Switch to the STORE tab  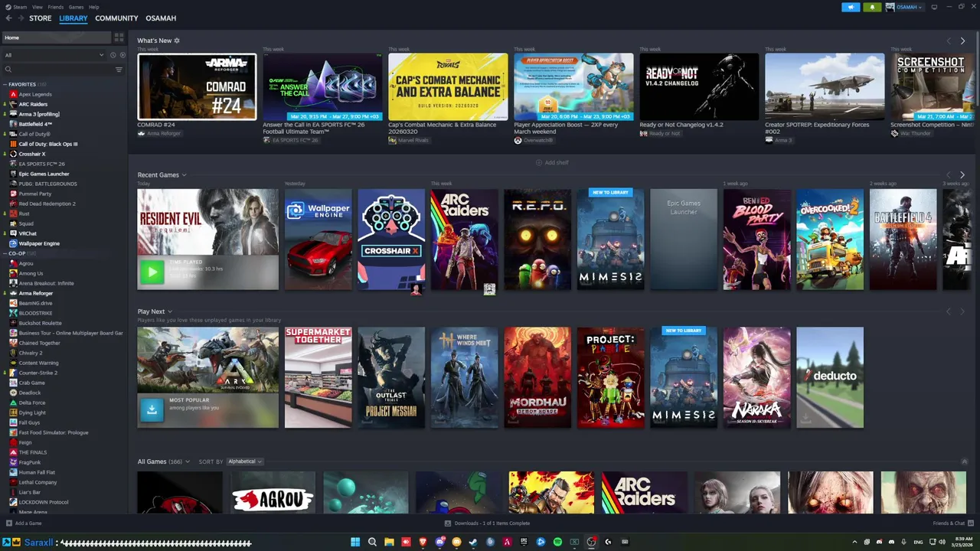tap(41, 18)
